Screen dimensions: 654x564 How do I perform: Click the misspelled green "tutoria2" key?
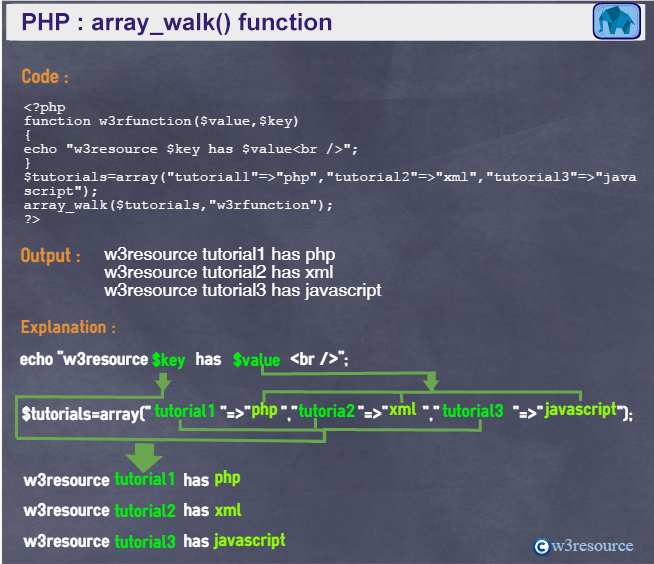[x=327, y=411]
